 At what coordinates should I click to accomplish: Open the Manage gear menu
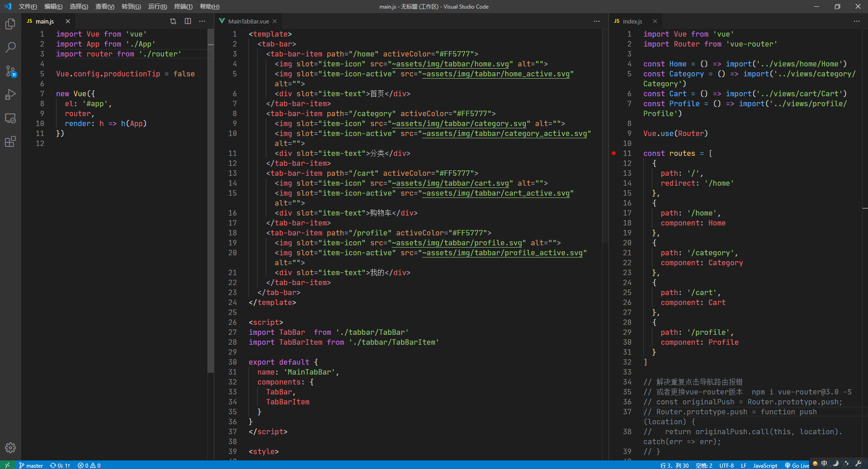coord(10,448)
